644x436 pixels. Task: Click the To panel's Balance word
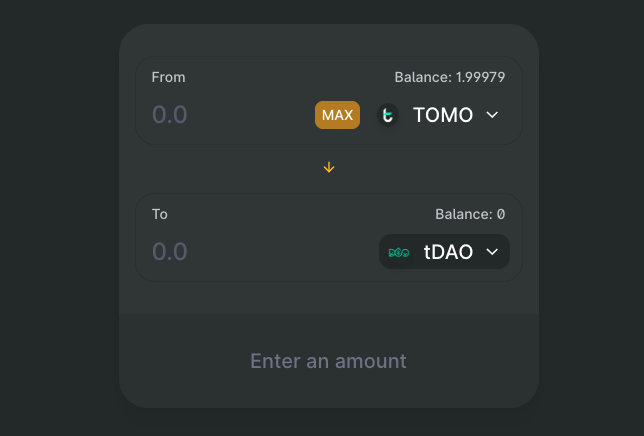[462, 214]
